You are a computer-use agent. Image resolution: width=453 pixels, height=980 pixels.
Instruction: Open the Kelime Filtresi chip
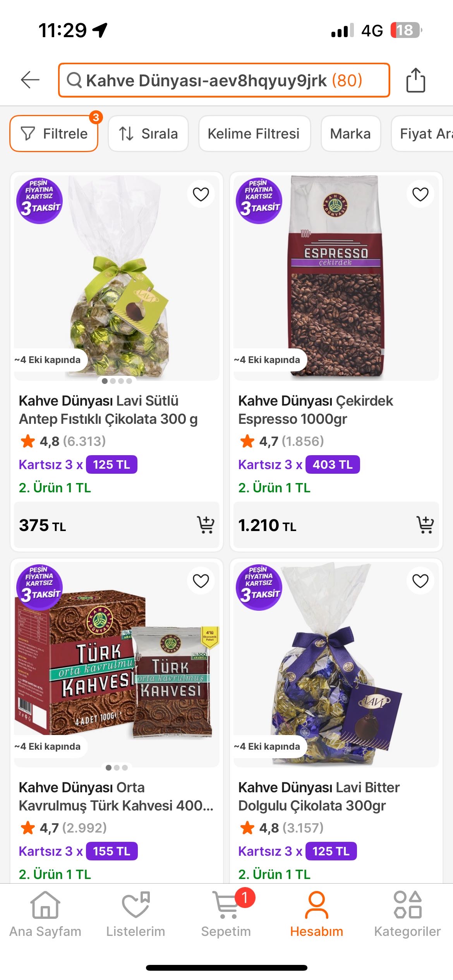pyautogui.click(x=254, y=134)
